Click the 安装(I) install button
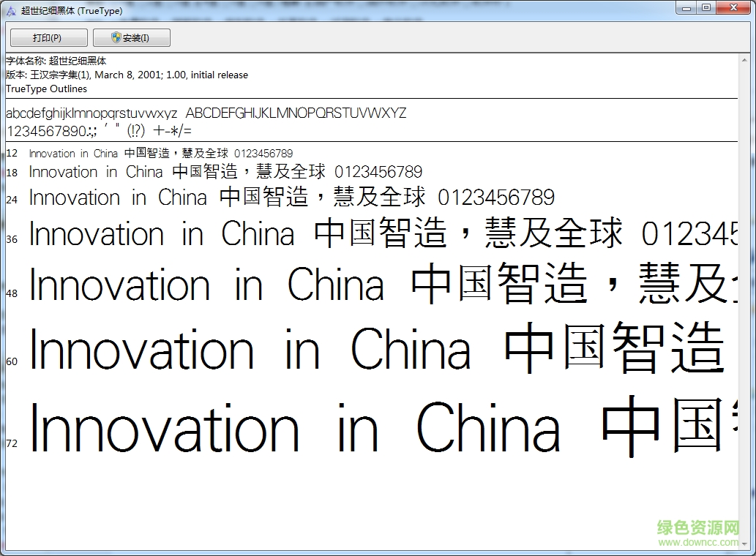756x556 pixels. (131, 37)
